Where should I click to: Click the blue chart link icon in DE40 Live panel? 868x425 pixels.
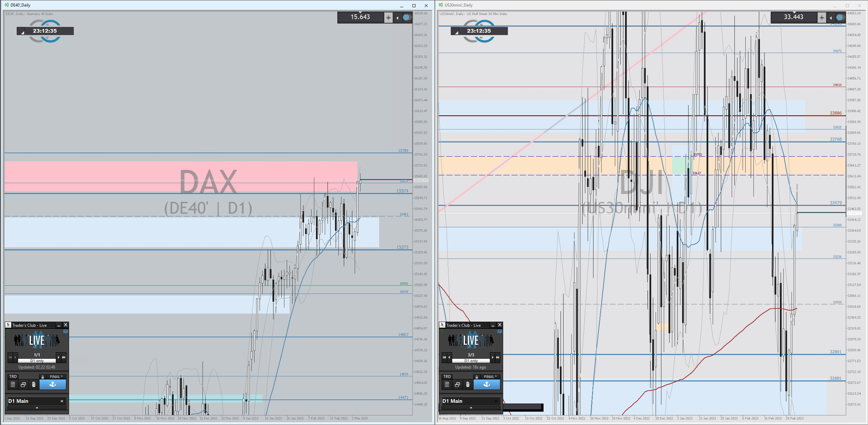pyautogui.click(x=66, y=331)
